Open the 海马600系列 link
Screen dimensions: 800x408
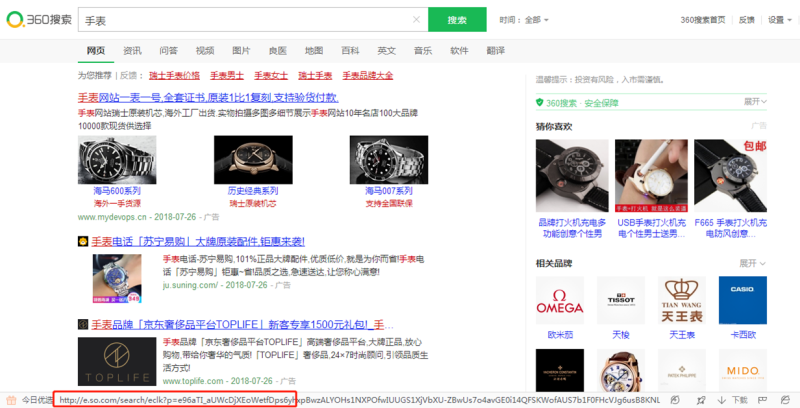click(x=117, y=191)
